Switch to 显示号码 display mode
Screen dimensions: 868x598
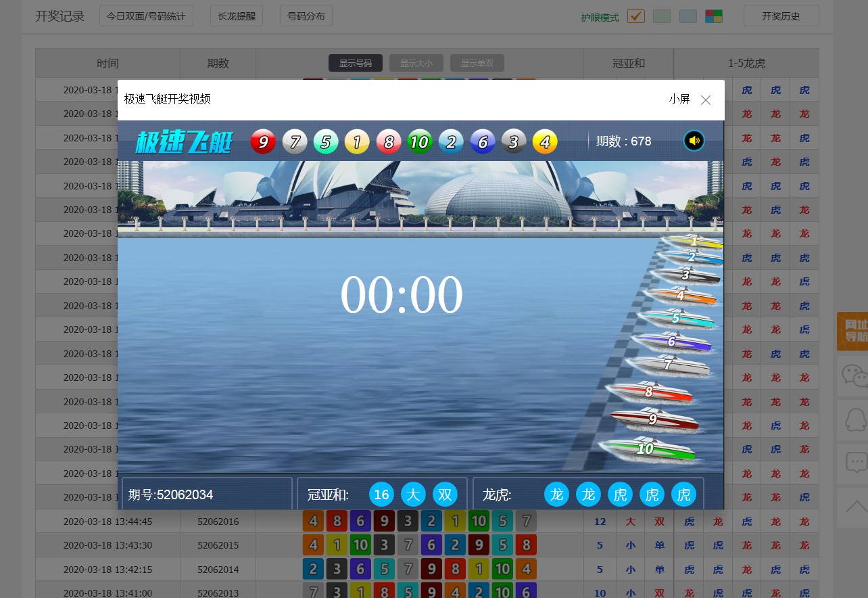tap(356, 63)
